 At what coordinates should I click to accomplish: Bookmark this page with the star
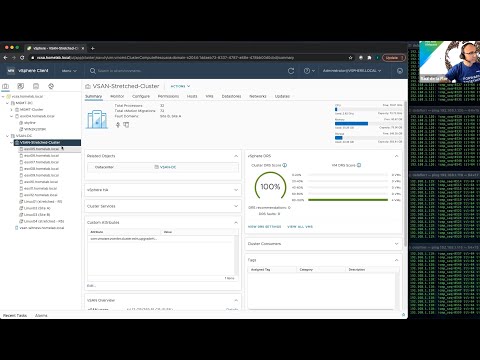[x=350, y=58]
